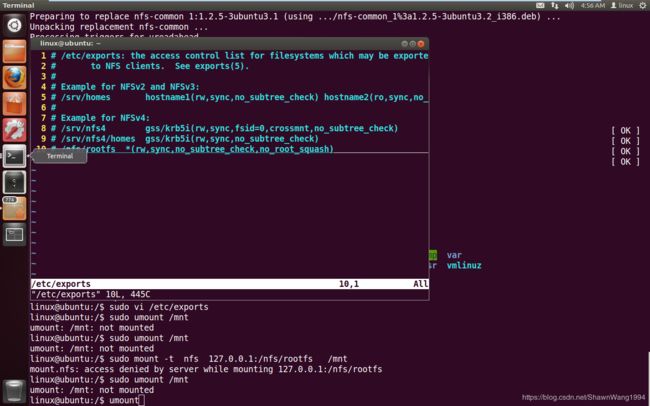This screenshot has height=406, width=650.
Task: Open the network connection indicator
Action: click(x=554, y=5)
